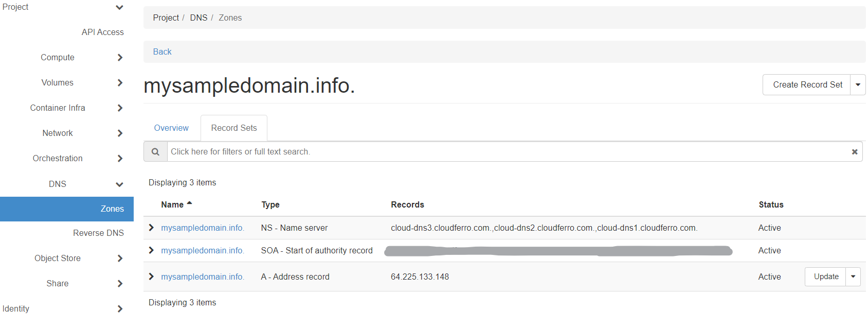Expand the Network sidebar section
This screenshot has height=327, width=868.
pos(119,133)
